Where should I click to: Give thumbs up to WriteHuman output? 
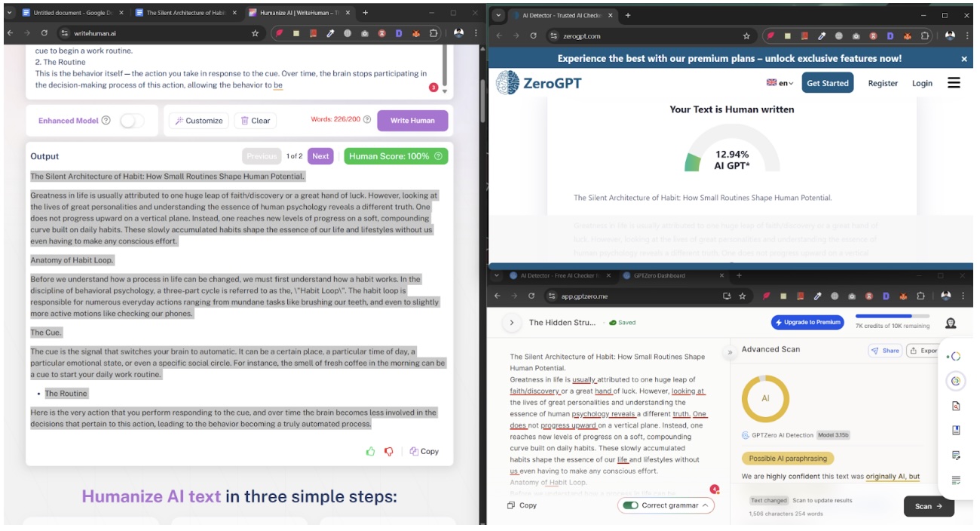[x=370, y=451]
